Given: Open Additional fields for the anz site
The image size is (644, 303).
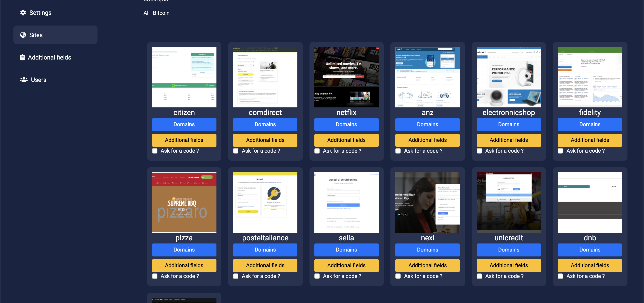Looking at the screenshot, I should (427, 140).
